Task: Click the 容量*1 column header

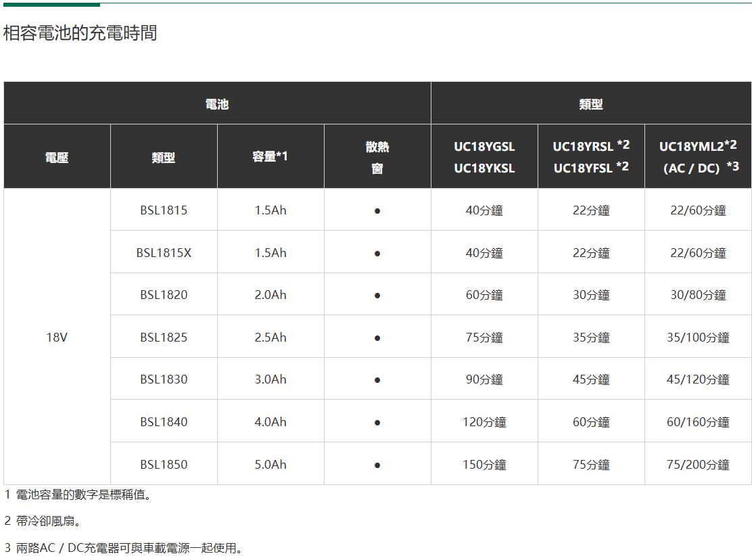Action: [270, 156]
